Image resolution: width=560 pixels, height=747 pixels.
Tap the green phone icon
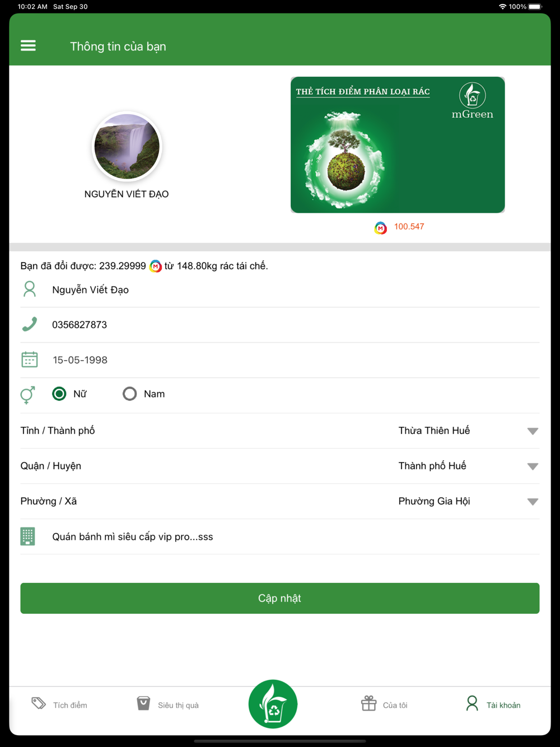coord(30,324)
